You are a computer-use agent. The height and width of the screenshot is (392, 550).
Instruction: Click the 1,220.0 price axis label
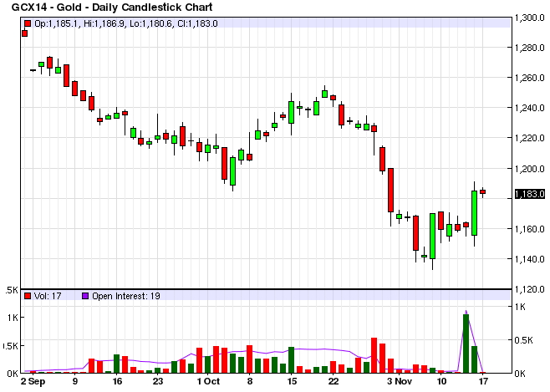point(529,138)
